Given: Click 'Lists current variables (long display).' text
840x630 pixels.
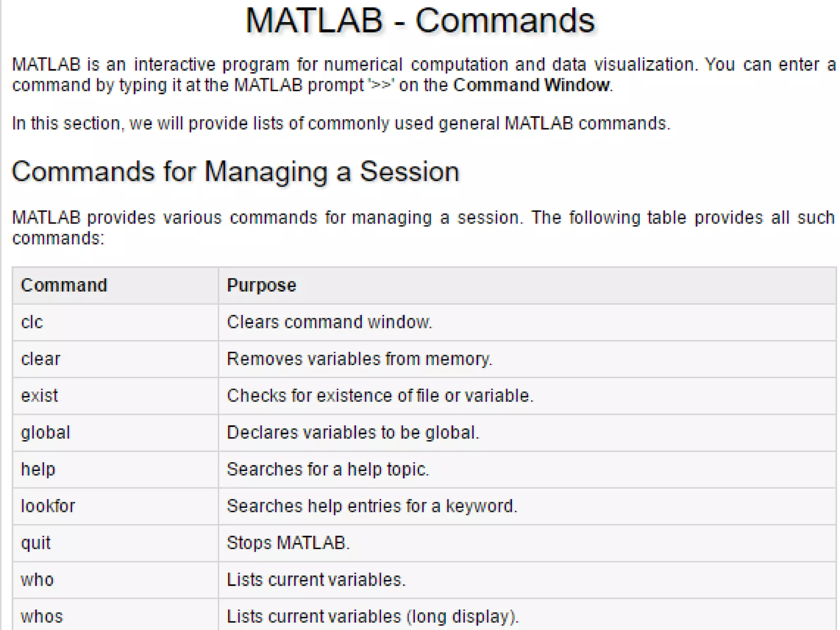Looking at the screenshot, I should pos(373,616).
